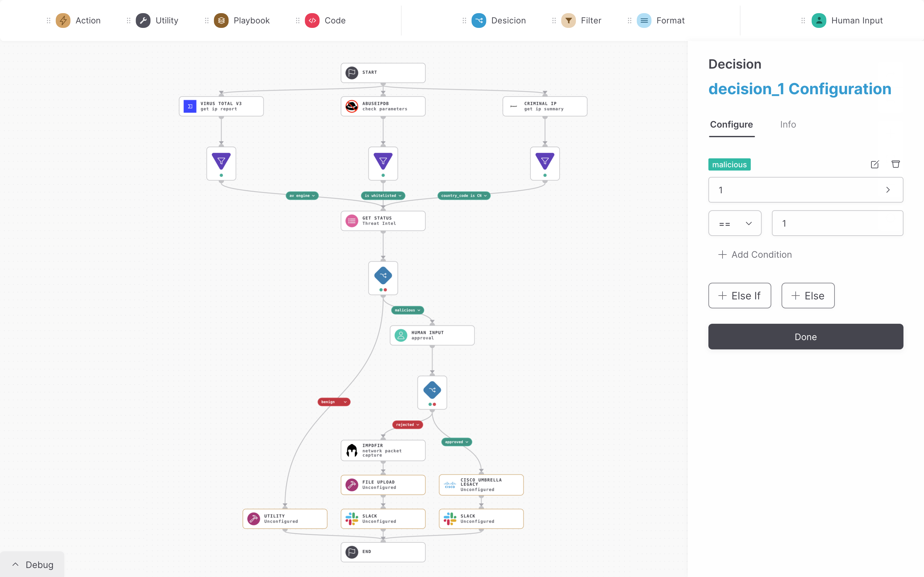Delete the malicious condition with trash icon
The width and height of the screenshot is (924, 577).
coord(895,164)
